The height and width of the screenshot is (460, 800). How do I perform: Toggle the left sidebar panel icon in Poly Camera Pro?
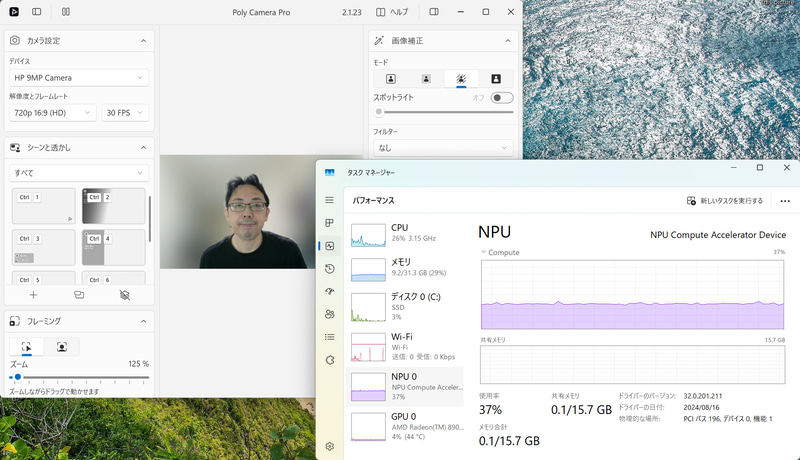pyautogui.click(x=37, y=12)
